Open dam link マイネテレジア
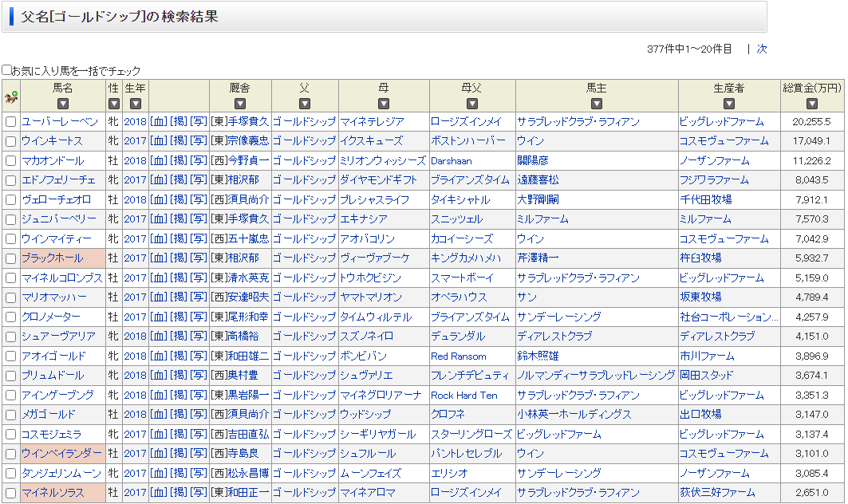Image resolution: width=848 pixels, height=504 pixels. click(x=372, y=122)
